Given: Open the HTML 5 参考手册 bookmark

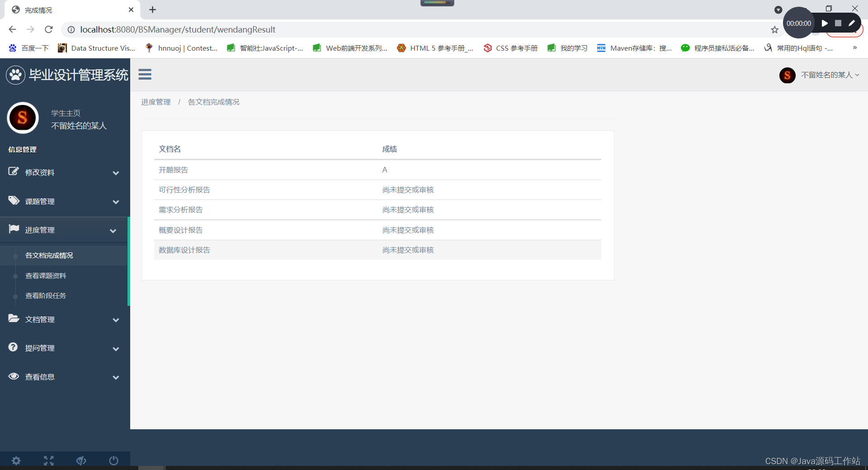Looking at the screenshot, I should pyautogui.click(x=435, y=48).
